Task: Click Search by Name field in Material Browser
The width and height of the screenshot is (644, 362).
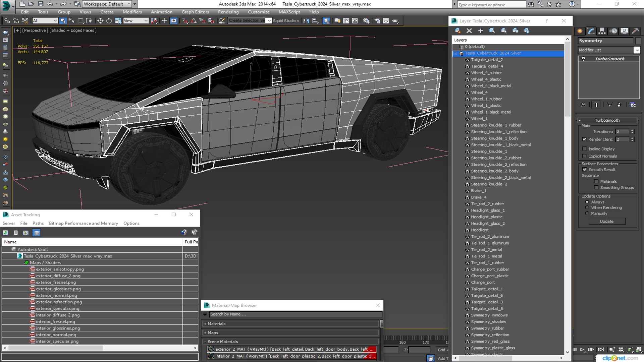Action: pyautogui.click(x=296, y=314)
